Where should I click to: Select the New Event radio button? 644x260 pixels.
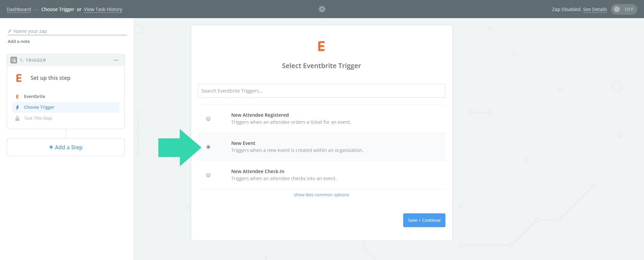coord(208,147)
